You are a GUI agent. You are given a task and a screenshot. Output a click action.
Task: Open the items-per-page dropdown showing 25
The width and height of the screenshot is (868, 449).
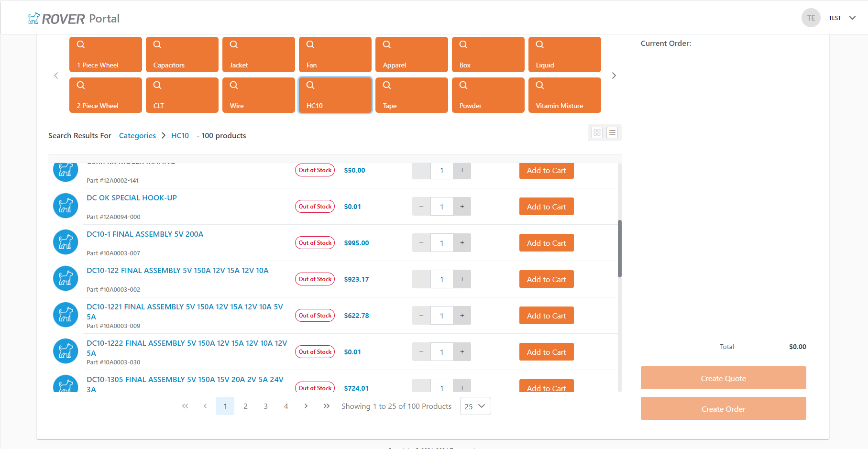(x=475, y=406)
